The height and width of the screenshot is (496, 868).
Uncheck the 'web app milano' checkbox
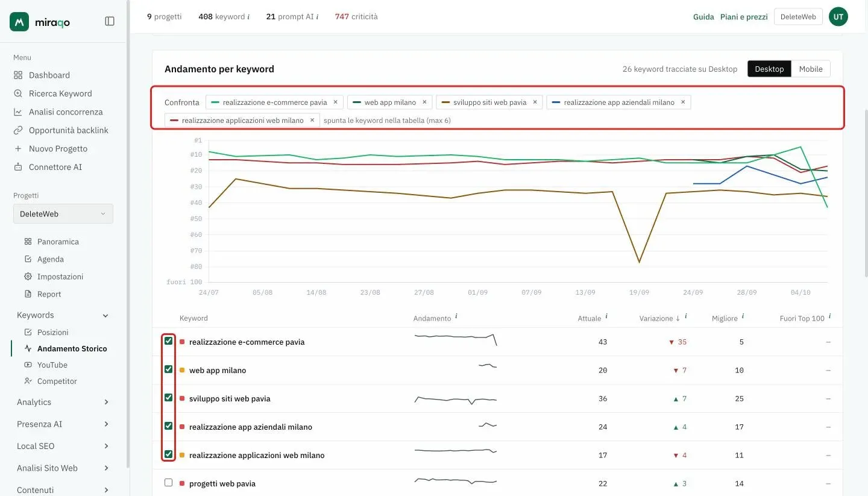[169, 369]
